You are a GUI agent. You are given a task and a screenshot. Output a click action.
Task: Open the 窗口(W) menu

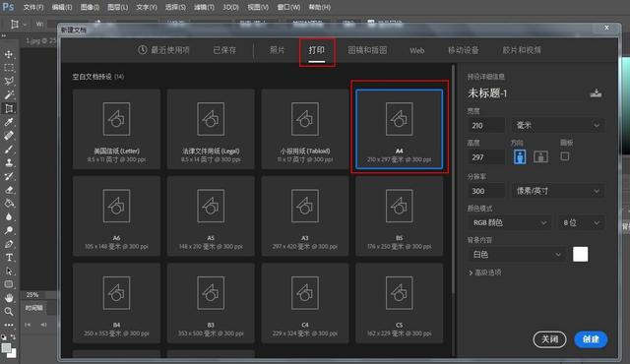tap(288, 7)
